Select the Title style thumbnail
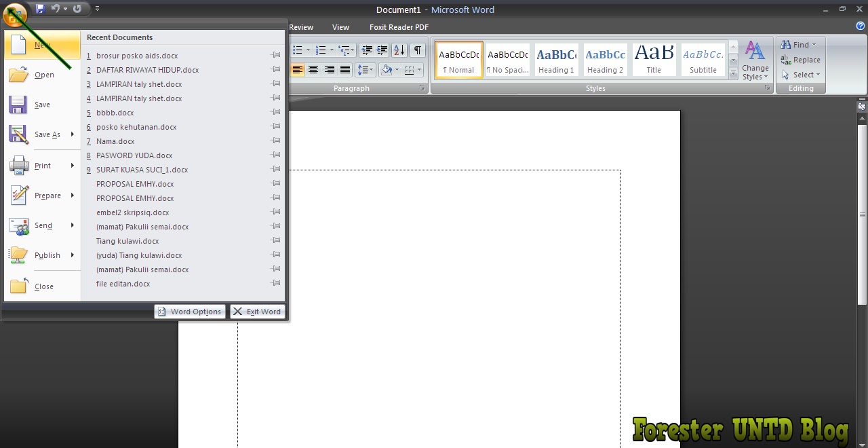The image size is (868, 448). (654, 60)
